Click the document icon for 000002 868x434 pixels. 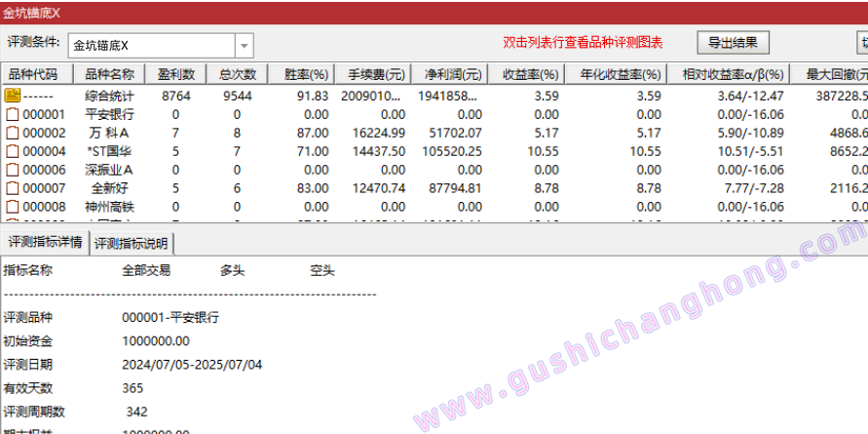pos(13,133)
